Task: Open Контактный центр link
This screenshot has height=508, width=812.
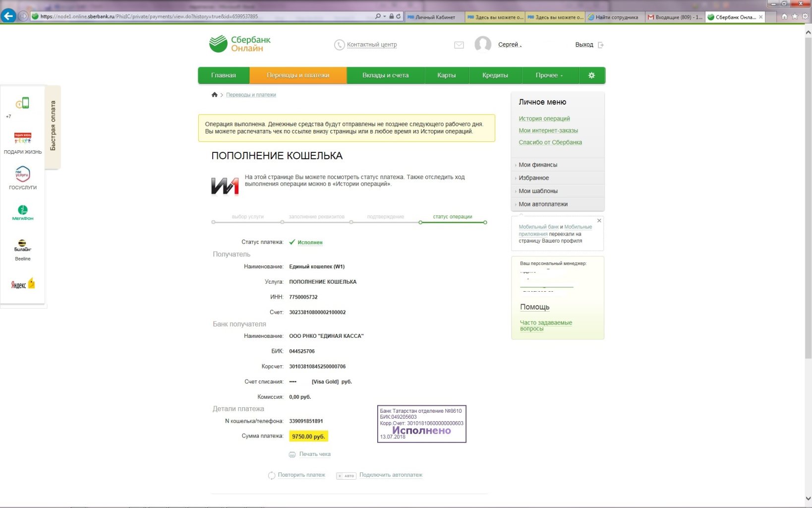Action: coord(372,45)
